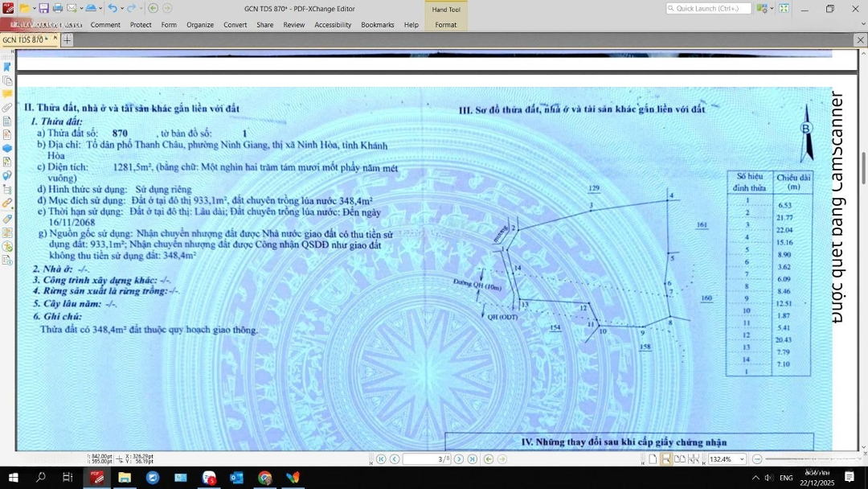The width and height of the screenshot is (868, 489).
Task: Go to the next page arrow
Action: 459,459
